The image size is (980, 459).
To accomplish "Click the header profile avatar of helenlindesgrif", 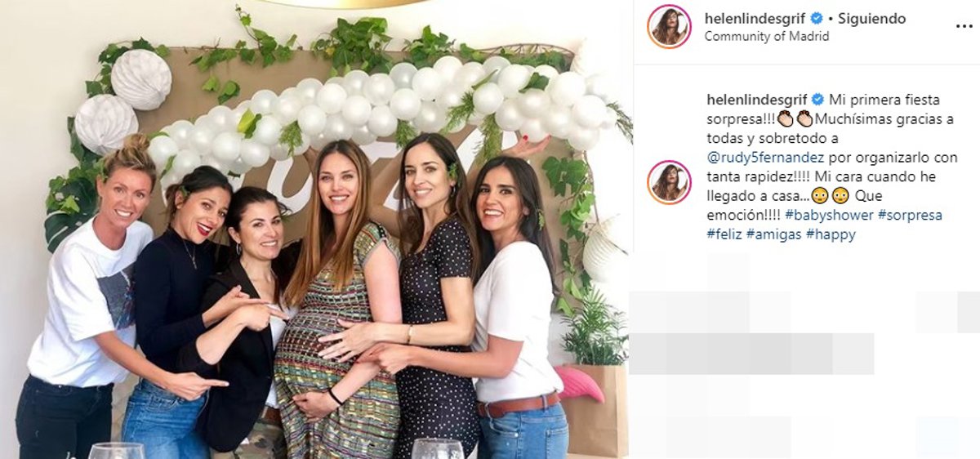I will click(x=670, y=26).
